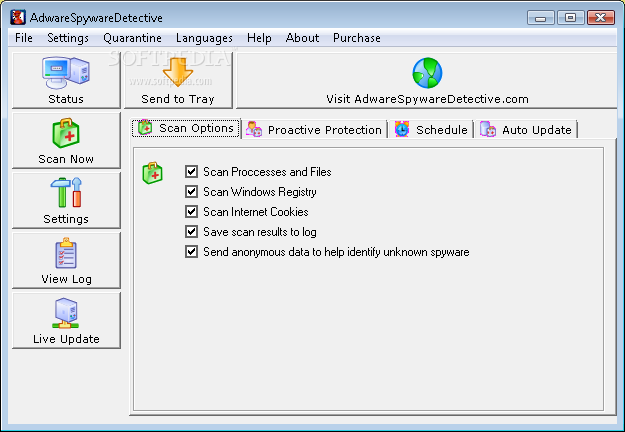Click Visit AdwareSpywareDetective.com link text
This screenshot has width=625, height=432.
coord(427,99)
